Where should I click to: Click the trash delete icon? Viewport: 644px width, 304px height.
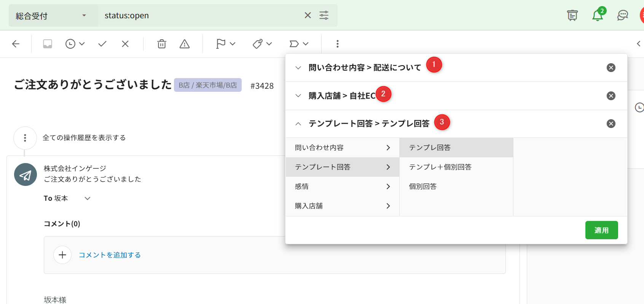point(162,44)
